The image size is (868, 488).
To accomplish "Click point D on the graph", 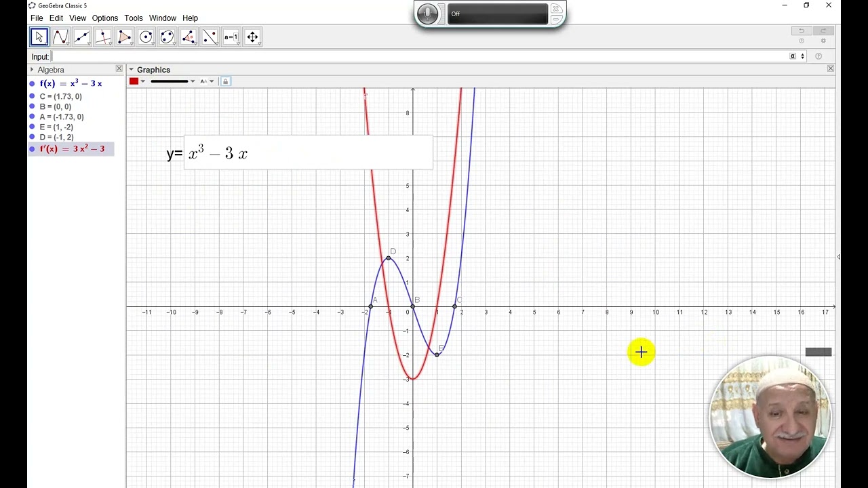I will tap(389, 258).
